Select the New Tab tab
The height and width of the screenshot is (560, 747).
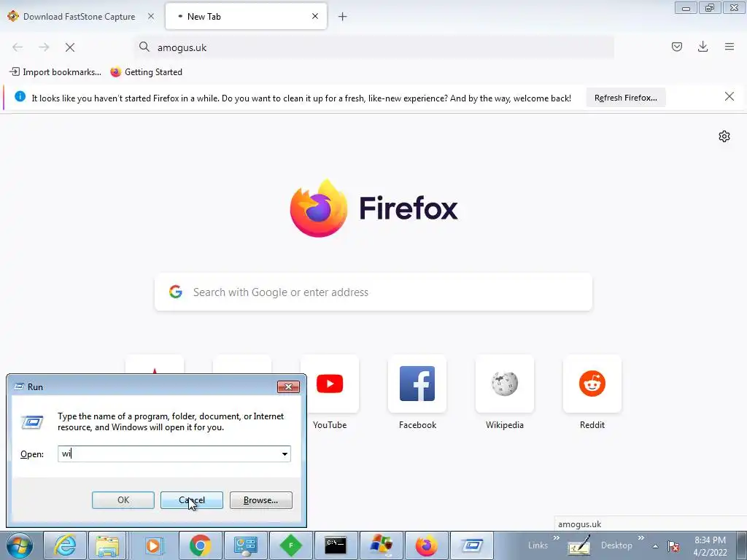247,17
